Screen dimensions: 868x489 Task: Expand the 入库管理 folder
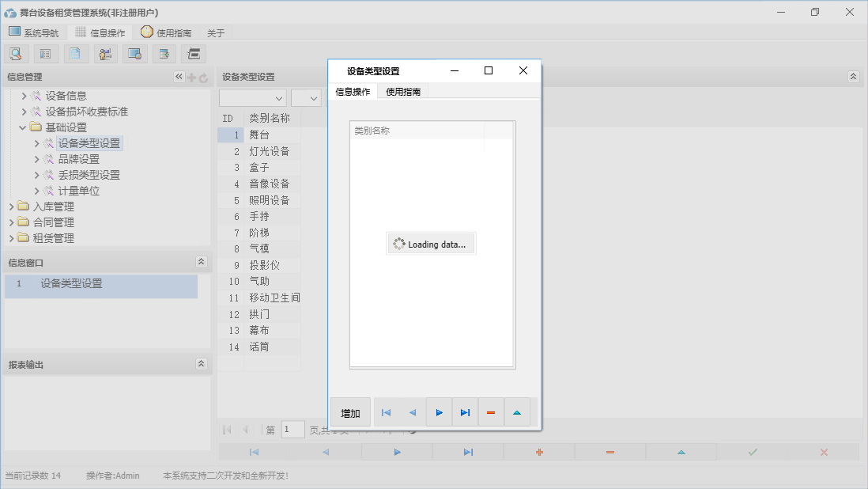click(13, 206)
